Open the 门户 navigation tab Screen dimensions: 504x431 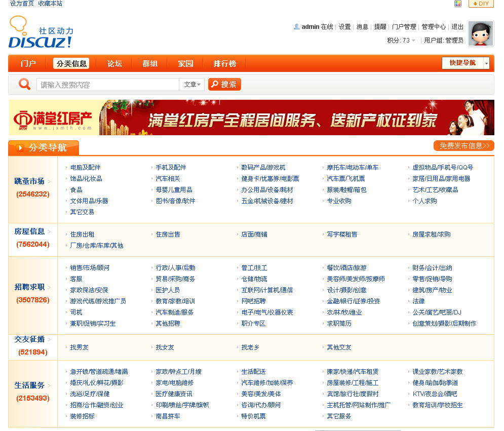click(28, 64)
